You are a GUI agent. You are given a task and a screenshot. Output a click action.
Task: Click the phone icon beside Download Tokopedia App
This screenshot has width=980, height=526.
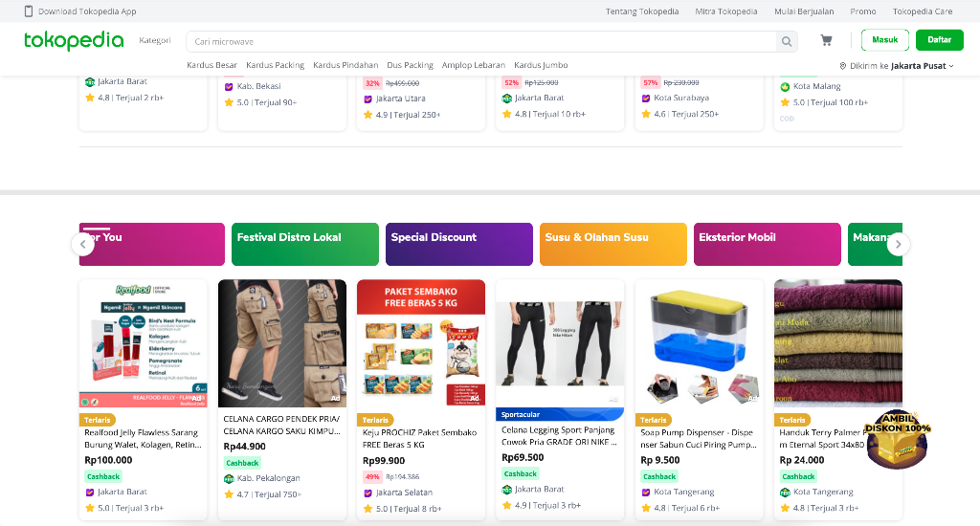(28, 11)
